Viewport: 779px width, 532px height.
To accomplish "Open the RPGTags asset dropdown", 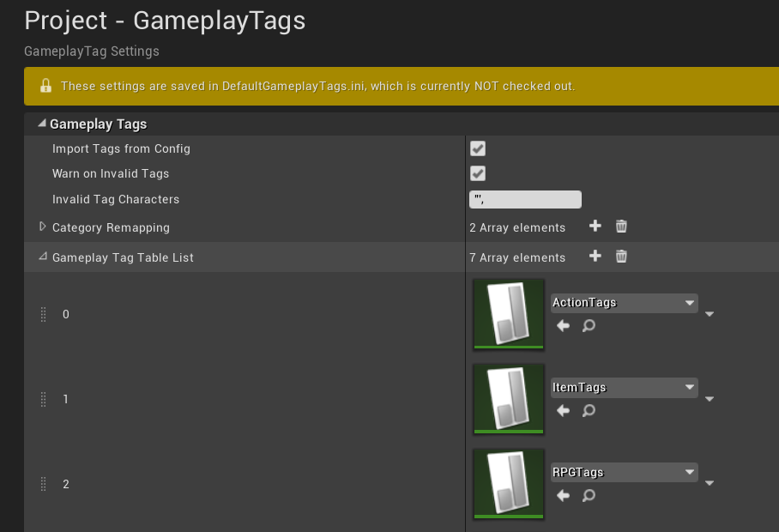I will click(624, 473).
